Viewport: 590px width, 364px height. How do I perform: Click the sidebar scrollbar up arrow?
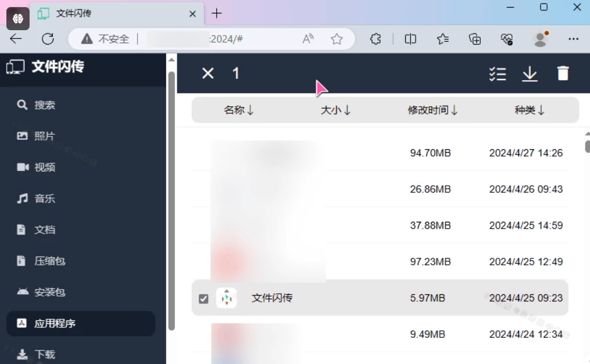pyautogui.click(x=171, y=60)
